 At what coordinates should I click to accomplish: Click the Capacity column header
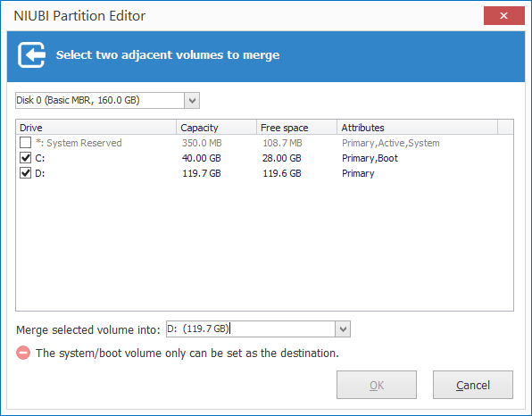click(216, 128)
